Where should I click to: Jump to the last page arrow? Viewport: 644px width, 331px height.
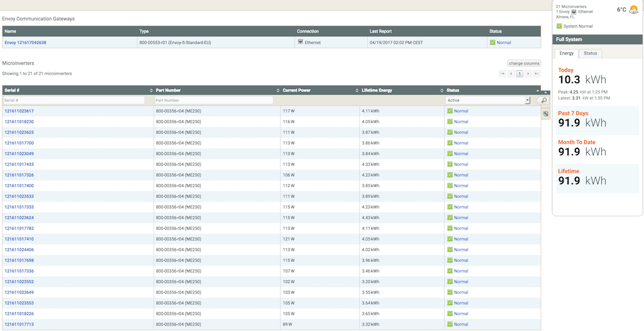[536, 74]
